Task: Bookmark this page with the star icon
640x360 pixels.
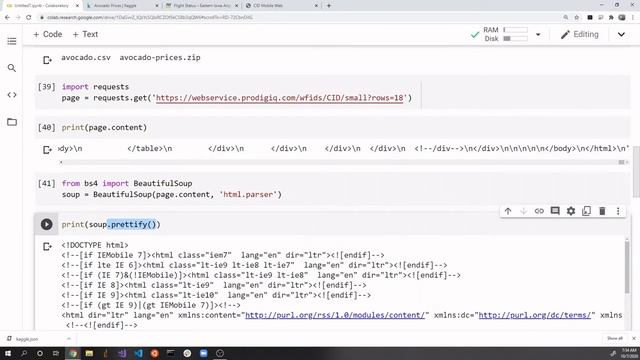Action: 577,17
